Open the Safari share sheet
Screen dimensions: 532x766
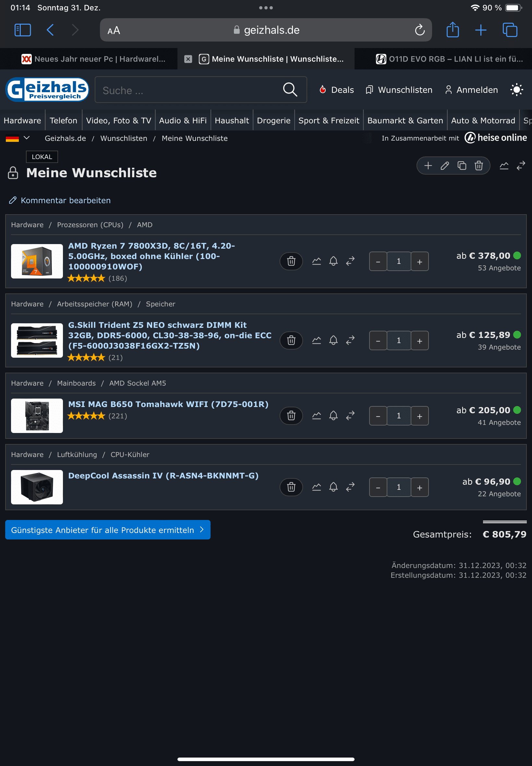tap(453, 29)
